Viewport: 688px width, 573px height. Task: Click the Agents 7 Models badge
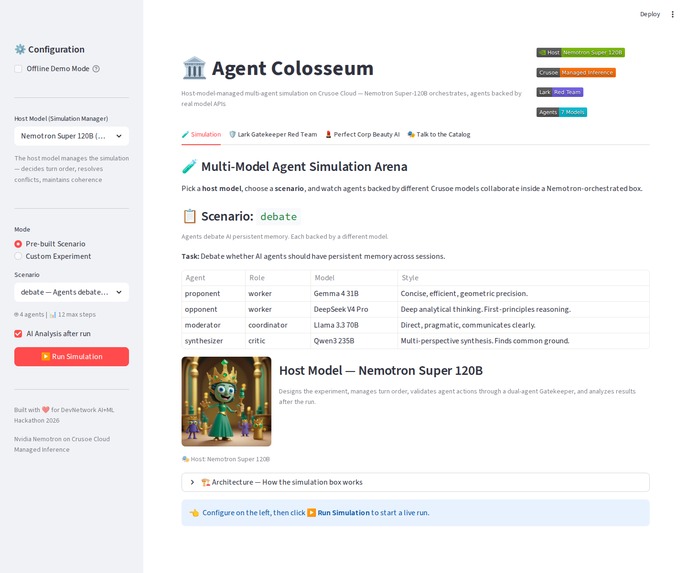pyautogui.click(x=562, y=112)
